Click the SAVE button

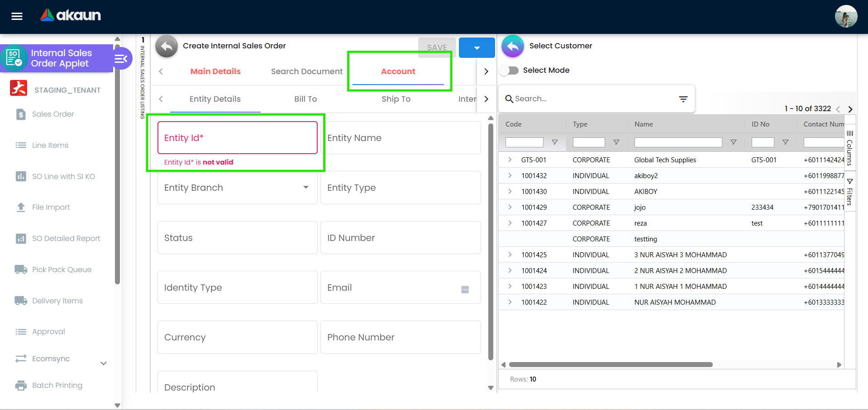(437, 47)
